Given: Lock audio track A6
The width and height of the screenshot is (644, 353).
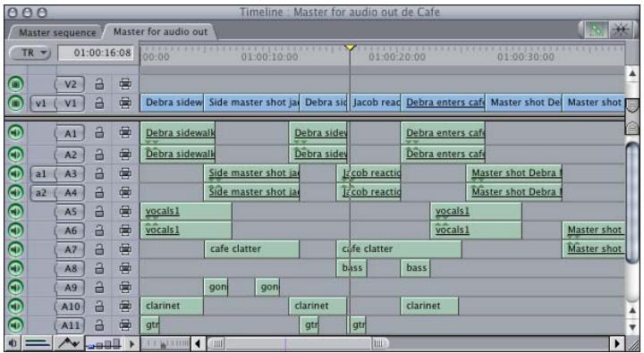Looking at the screenshot, I should (99, 231).
